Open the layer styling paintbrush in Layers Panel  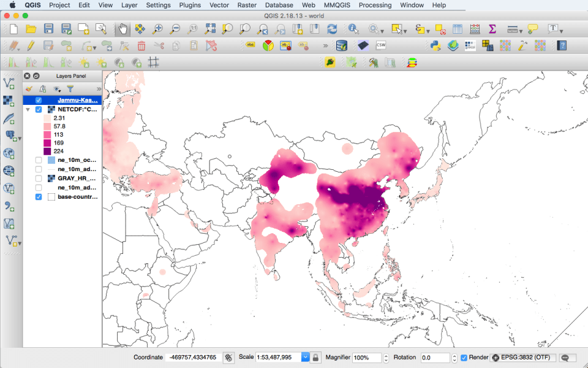point(29,89)
